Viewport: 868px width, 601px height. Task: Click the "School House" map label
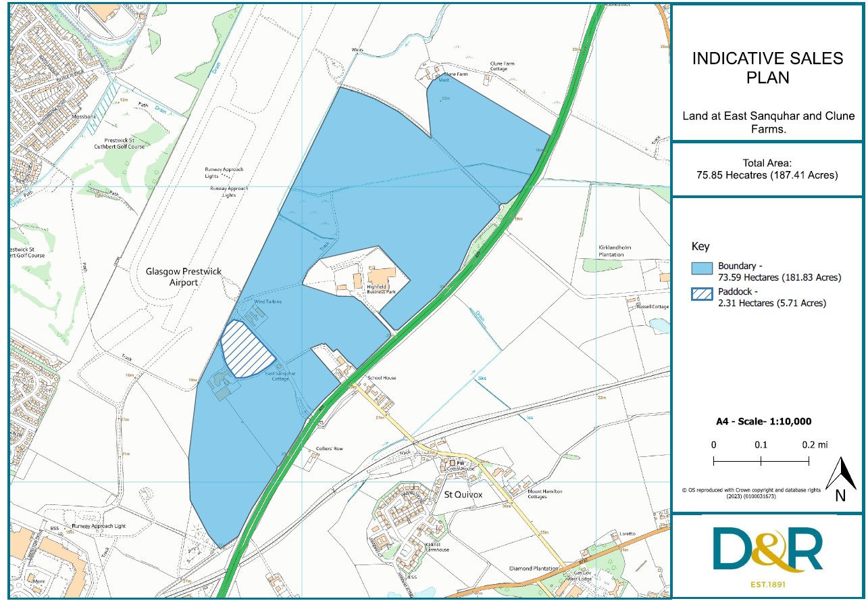coord(382,378)
